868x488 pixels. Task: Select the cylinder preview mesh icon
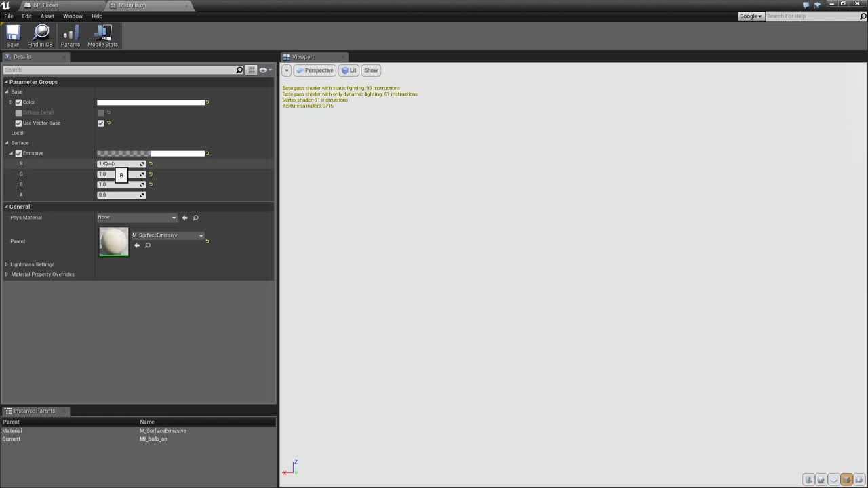(808, 480)
